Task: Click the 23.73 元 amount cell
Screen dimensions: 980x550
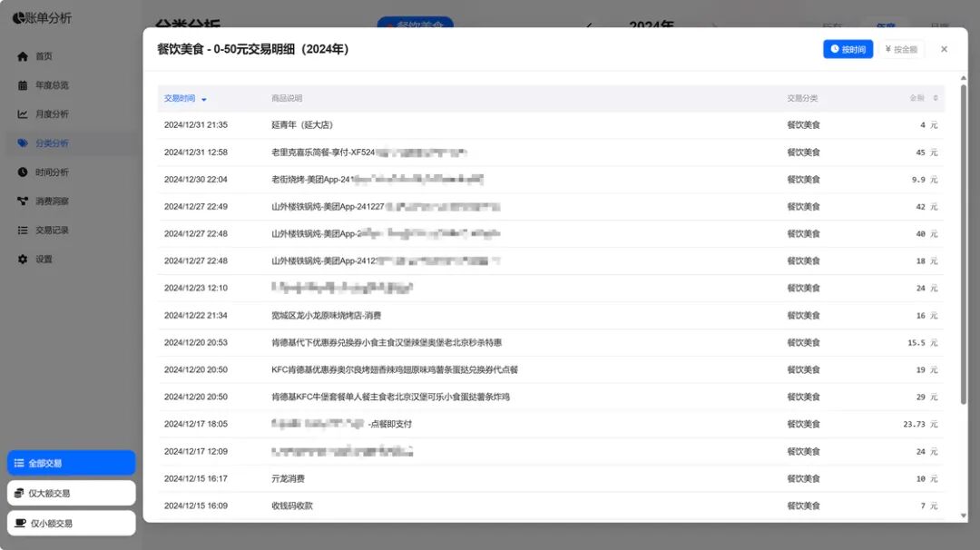Action: pyautogui.click(x=920, y=425)
